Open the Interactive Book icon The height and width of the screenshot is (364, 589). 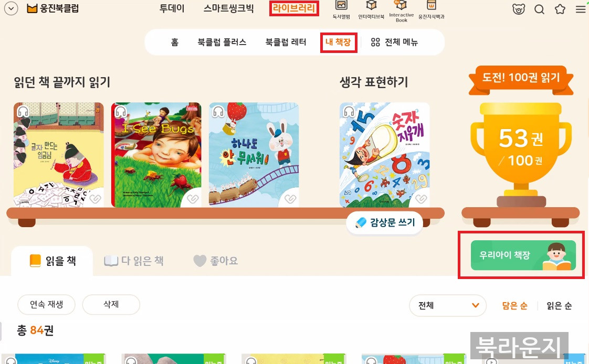401,11
